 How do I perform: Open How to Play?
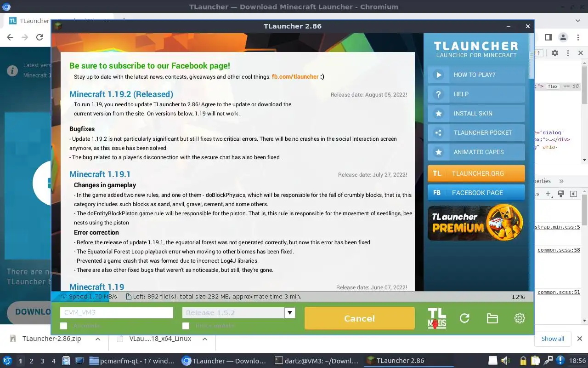(476, 75)
